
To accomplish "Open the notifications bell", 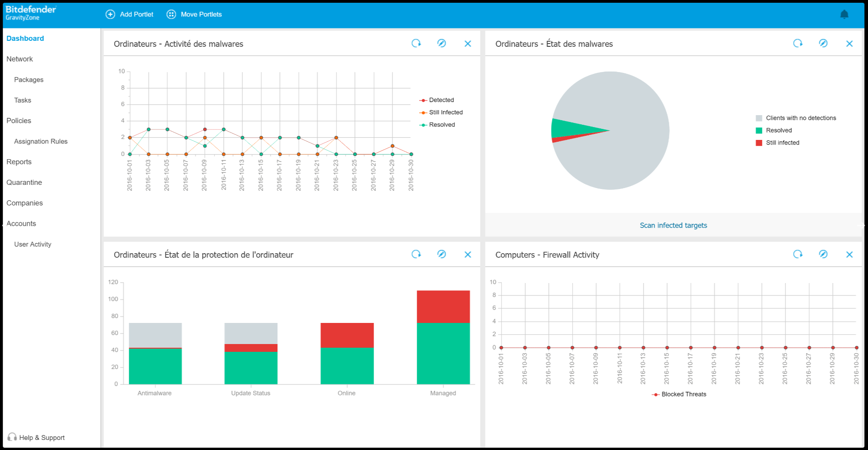I will tap(844, 14).
